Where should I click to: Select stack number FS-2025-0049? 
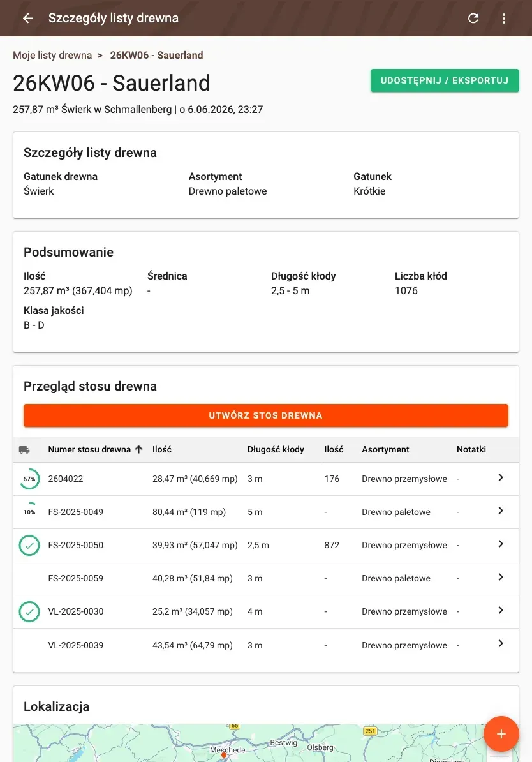pos(76,512)
